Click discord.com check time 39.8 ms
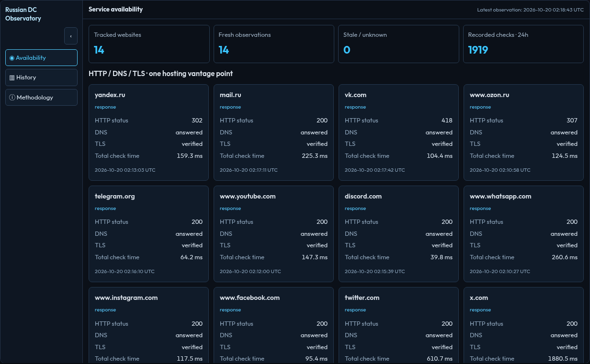The height and width of the screenshot is (364, 590). (x=442, y=257)
